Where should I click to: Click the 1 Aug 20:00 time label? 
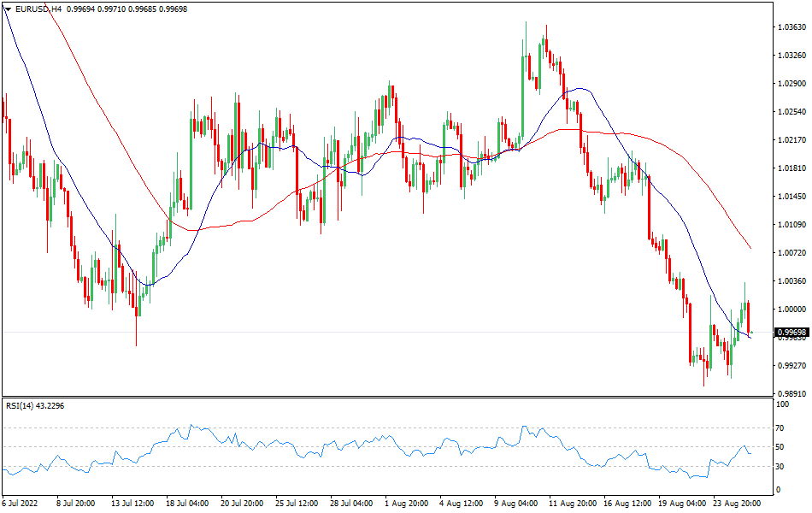pyautogui.click(x=407, y=504)
